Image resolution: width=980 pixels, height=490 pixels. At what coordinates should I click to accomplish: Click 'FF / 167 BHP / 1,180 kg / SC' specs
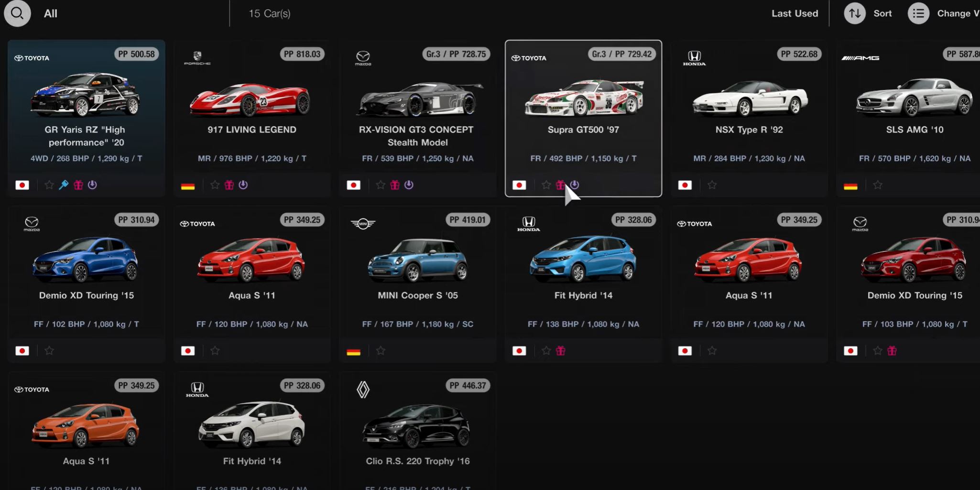pyautogui.click(x=418, y=324)
